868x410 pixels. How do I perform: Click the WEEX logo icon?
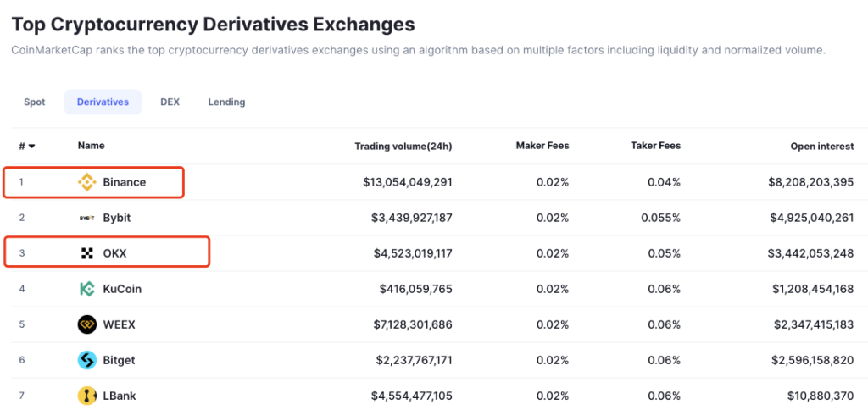[87, 324]
